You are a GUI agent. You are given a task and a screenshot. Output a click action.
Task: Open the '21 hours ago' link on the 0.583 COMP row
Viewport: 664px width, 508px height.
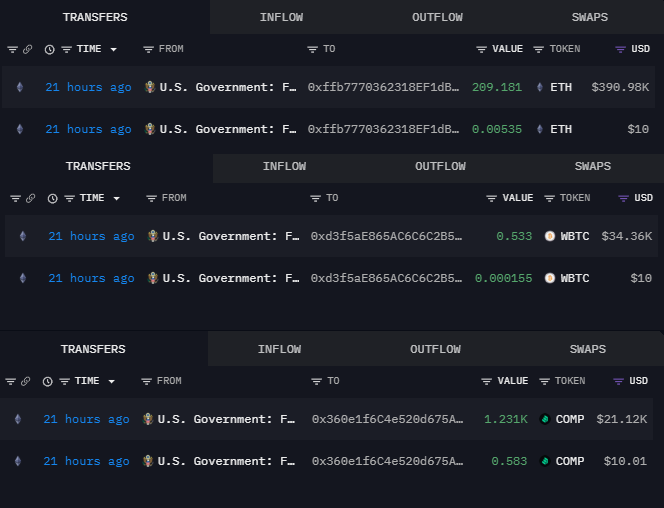pos(86,461)
